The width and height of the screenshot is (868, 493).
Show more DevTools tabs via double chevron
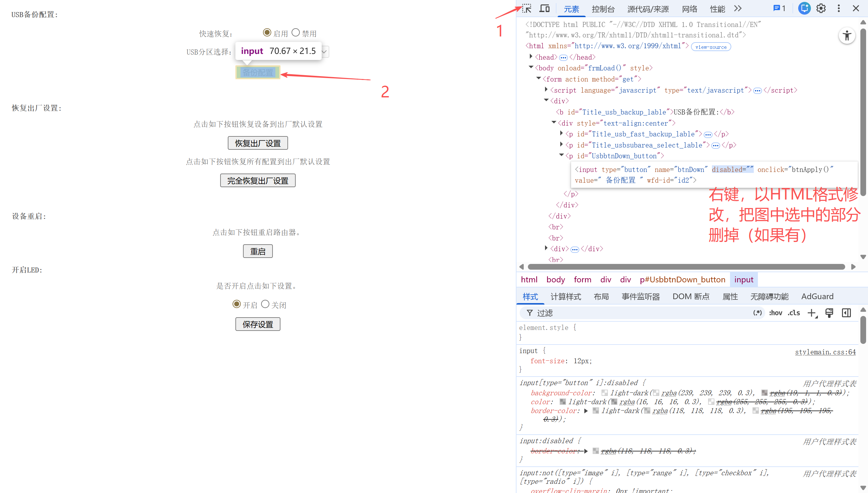(x=738, y=9)
